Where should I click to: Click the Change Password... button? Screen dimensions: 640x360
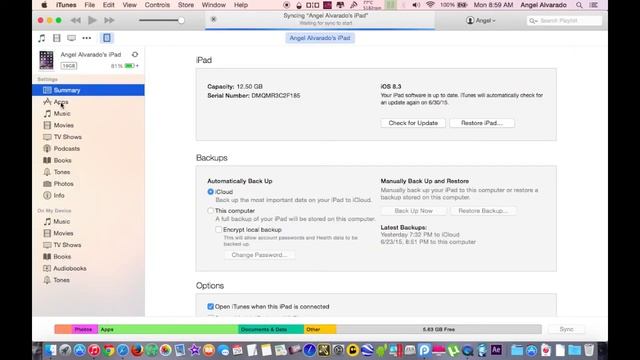click(x=259, y=255)
